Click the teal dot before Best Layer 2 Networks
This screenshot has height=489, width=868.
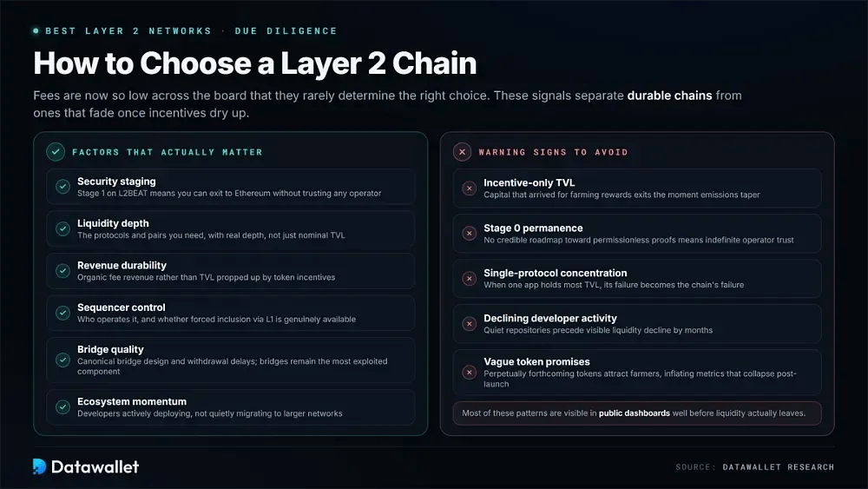[36, 31]
